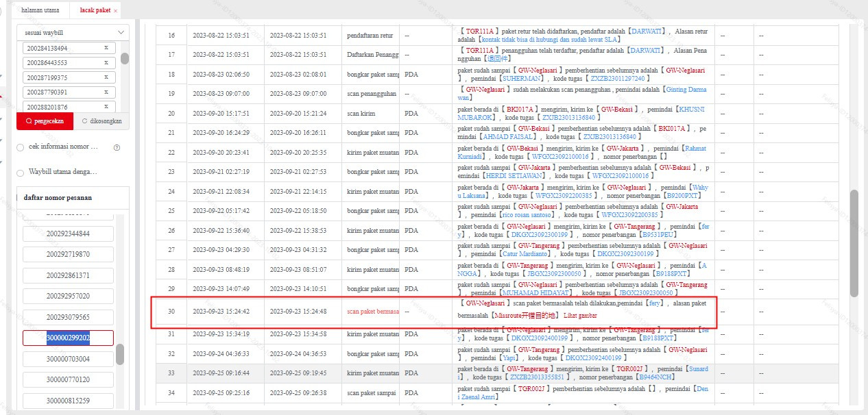868x415 pixels.
Task: Switch to halaman utama tab
Action: tap(39, 11)
